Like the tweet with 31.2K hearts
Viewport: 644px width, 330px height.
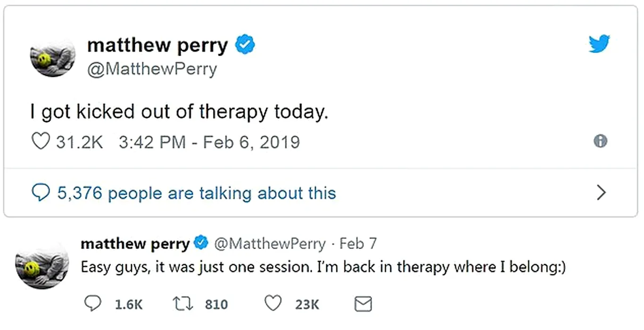pos(41,142)
